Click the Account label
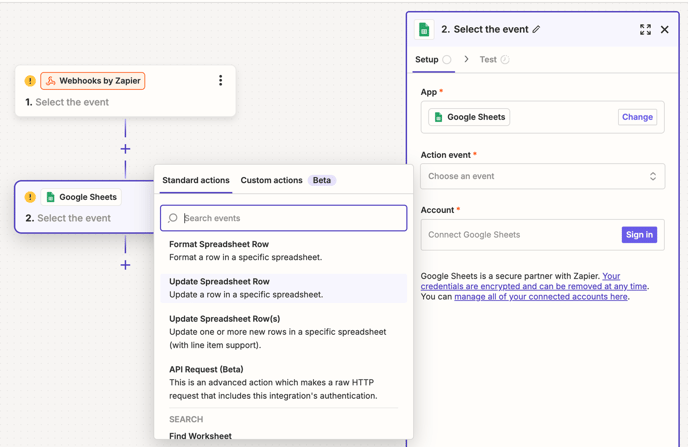This screenshot has height=447, width=688. (437, 210)
